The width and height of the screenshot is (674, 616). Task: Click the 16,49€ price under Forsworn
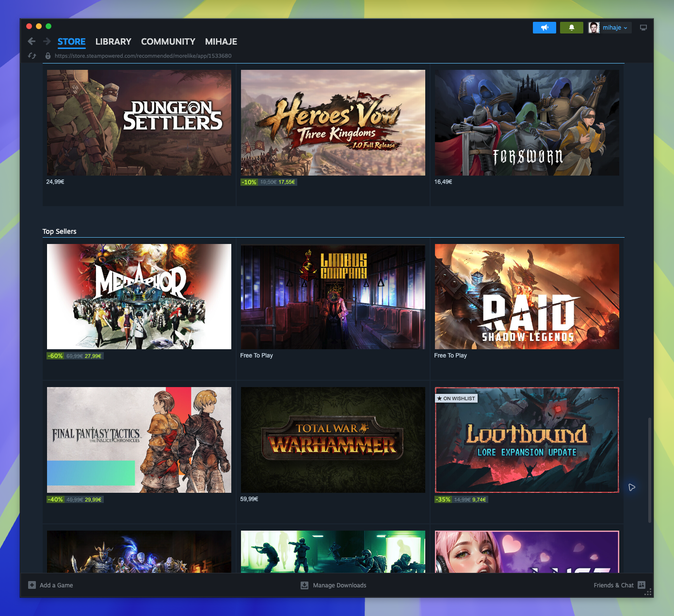(x=443, y=182)
